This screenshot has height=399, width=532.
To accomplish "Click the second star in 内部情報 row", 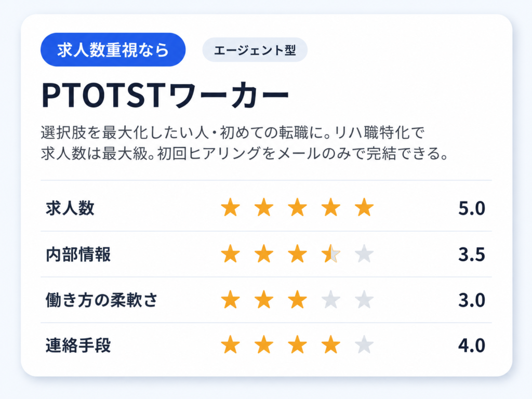I will [x=264, y=254].
